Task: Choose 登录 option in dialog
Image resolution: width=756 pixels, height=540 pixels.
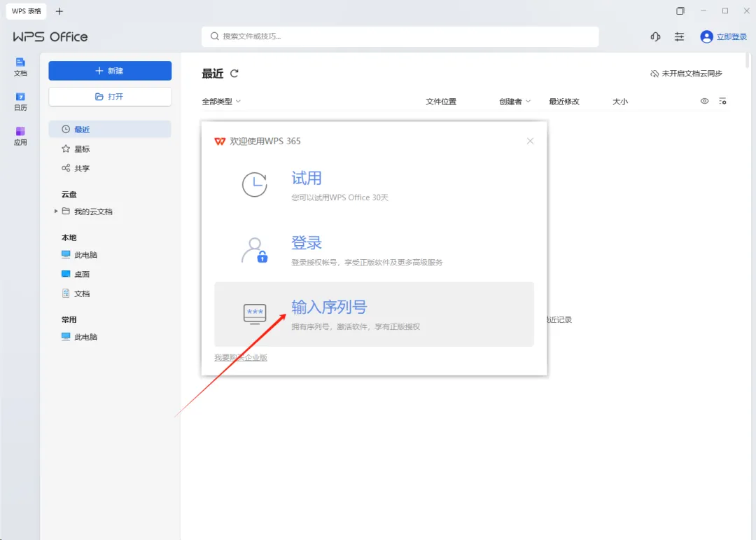Action: [x=374, y=250]
